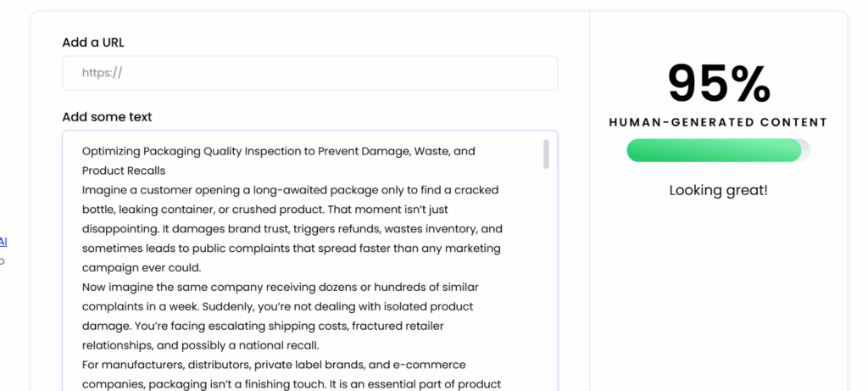Click the line starting "For manufacturers, distributors"
The width and height of the screenshot is (868, 391).
pos(273,365)
